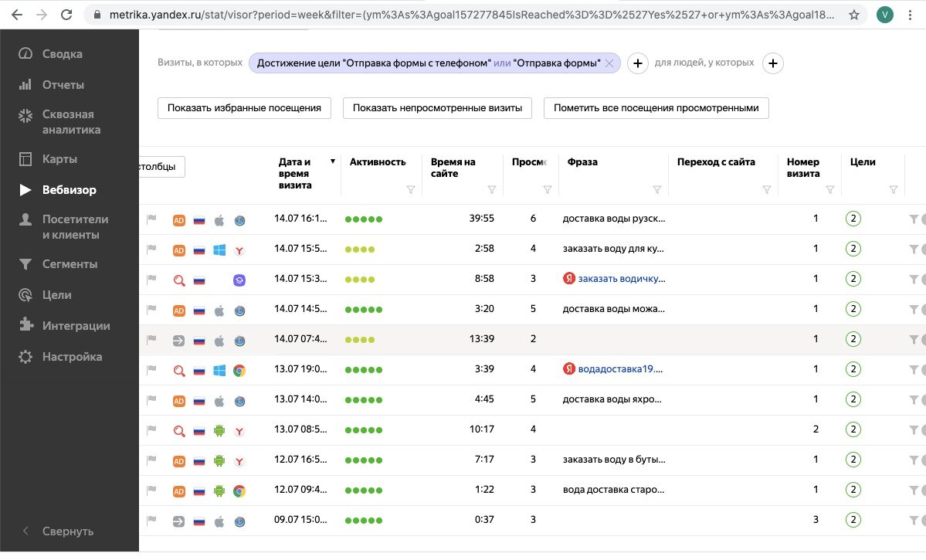
Task: Open filter for Время на сайте column
Action: [492, 190]
